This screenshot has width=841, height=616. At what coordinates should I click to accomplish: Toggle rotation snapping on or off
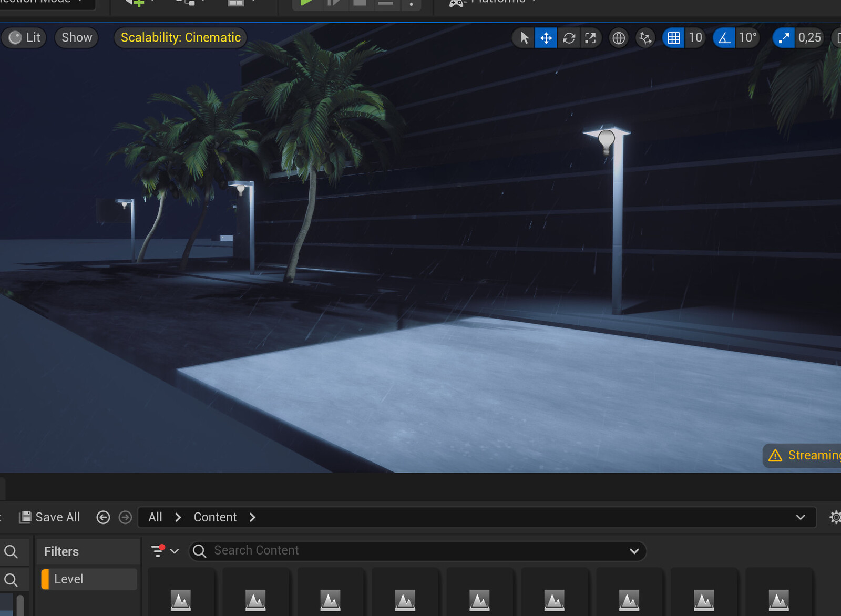pyautogui.click(x=724, y=38)
